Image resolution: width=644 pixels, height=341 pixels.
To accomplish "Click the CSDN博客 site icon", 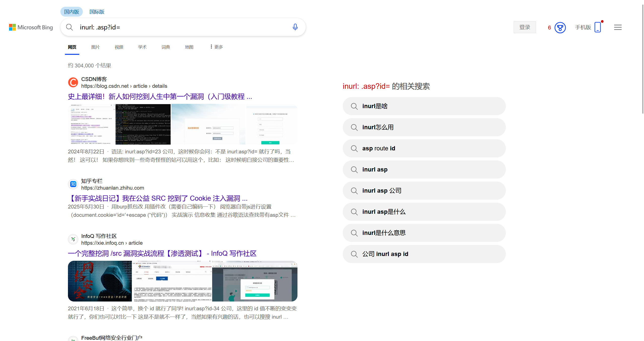I will (x=73, y=82).
